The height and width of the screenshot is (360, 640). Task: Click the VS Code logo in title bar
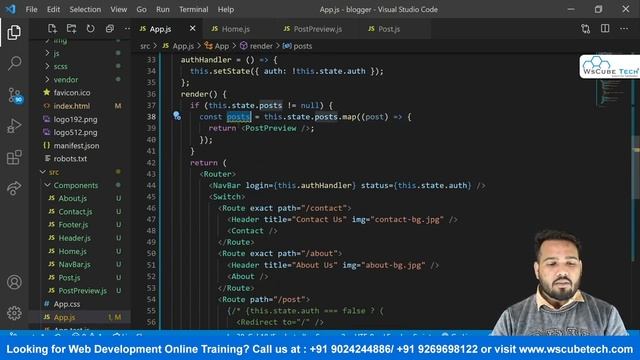coord(11,9)
